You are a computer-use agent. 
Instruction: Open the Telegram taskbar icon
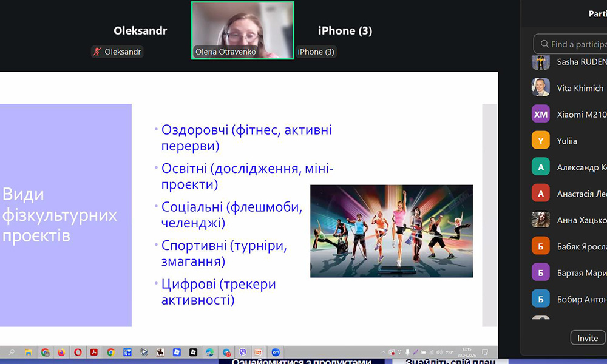click(x=226, y=352)
